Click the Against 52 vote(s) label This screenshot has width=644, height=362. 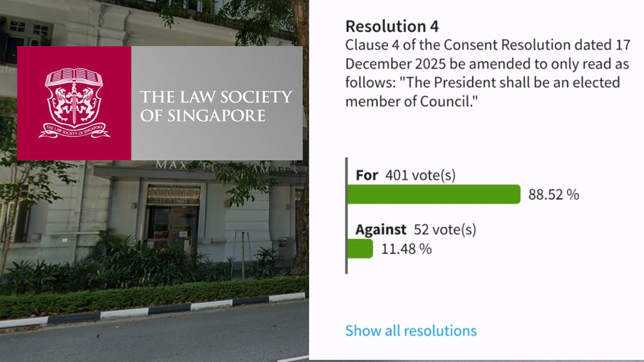(x=417, y=229)
